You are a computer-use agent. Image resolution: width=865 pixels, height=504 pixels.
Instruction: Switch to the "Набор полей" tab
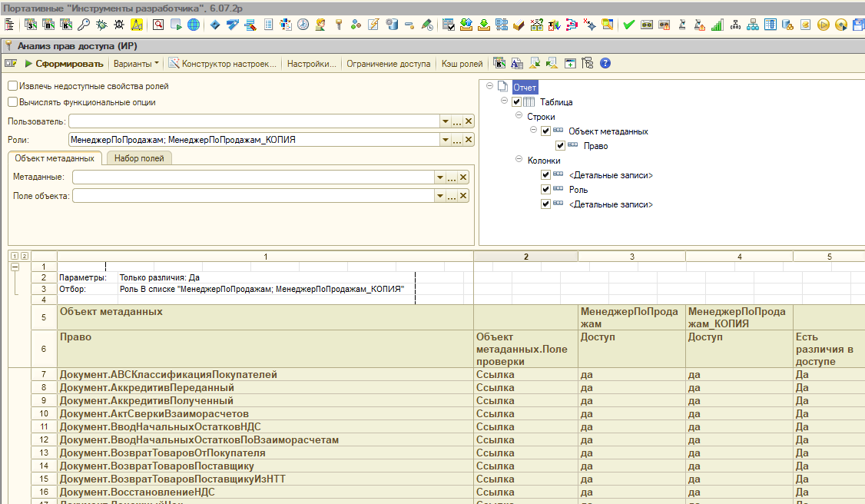(x=139, y=158)
